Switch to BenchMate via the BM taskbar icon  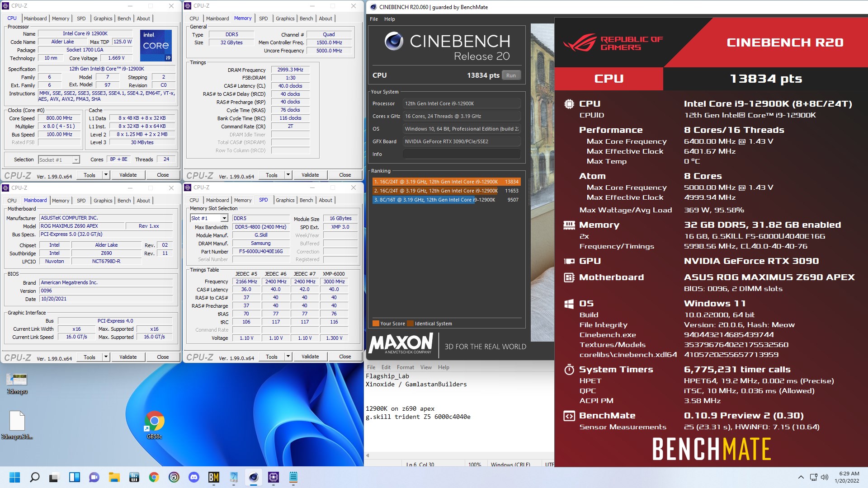(x=213, y=477)
